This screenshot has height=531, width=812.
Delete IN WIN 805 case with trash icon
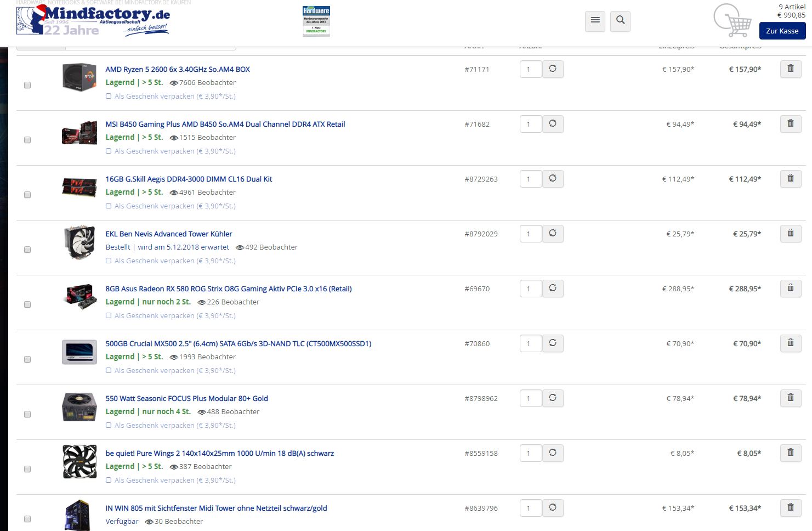click(791, 507)
